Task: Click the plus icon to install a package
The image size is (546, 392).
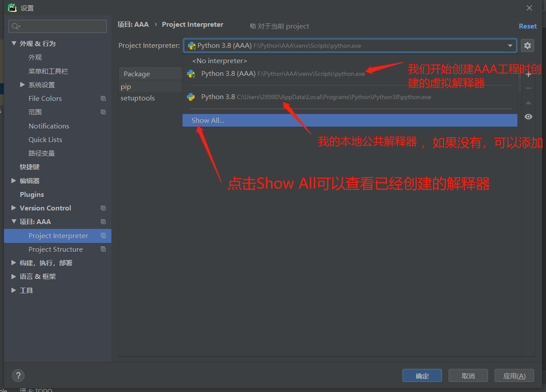Action: tap(529, 75)
